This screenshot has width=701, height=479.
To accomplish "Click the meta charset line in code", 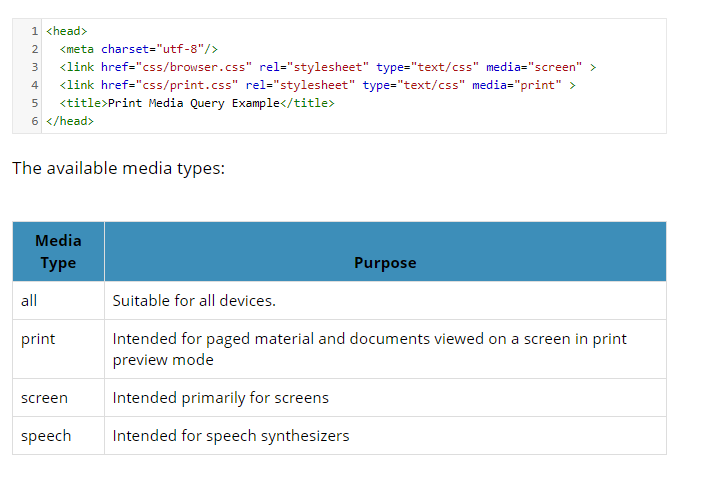I will pos(138,49).
